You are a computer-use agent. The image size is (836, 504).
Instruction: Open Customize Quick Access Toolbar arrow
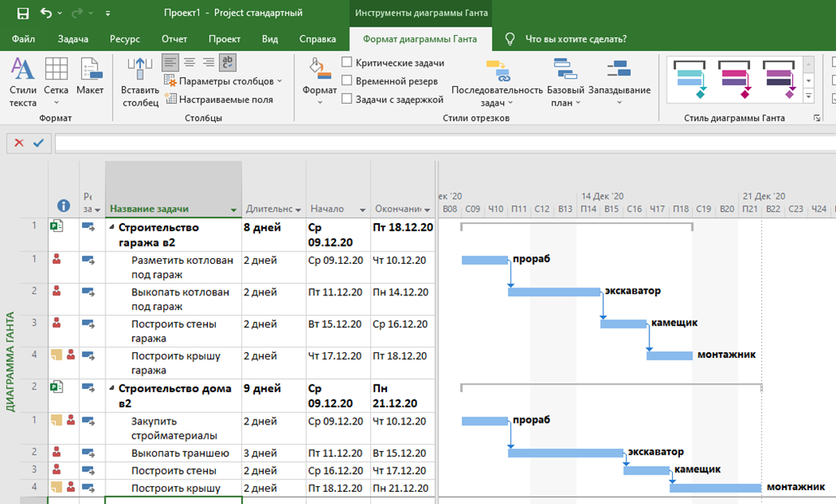pos(108,13)
